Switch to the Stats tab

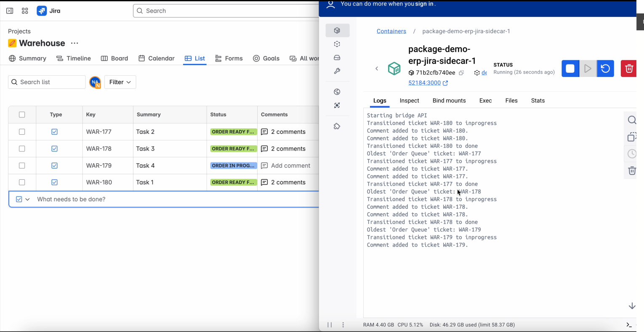coord(538,101)
